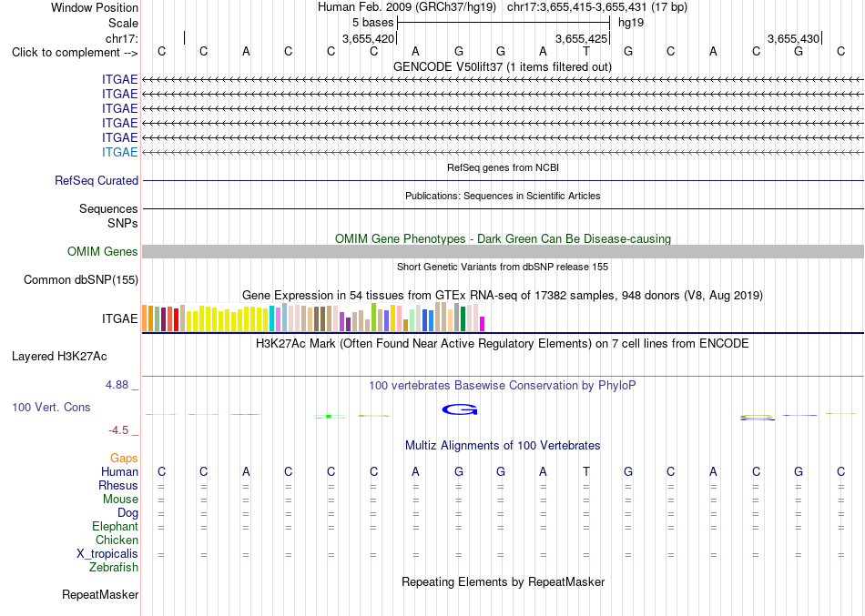Open the GTEx Gene Expression track title
The width and height of the screenshot is (865, 616).
pos(503,295)
